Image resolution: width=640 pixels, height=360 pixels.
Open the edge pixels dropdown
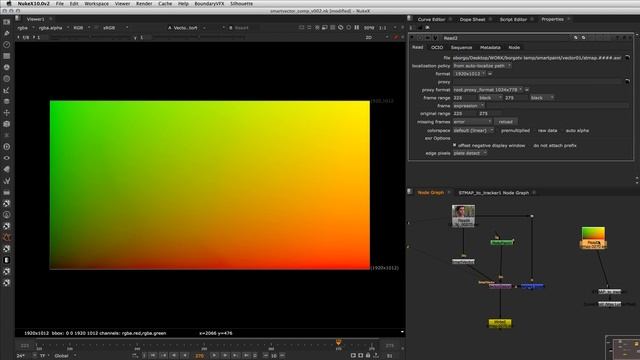470,153
